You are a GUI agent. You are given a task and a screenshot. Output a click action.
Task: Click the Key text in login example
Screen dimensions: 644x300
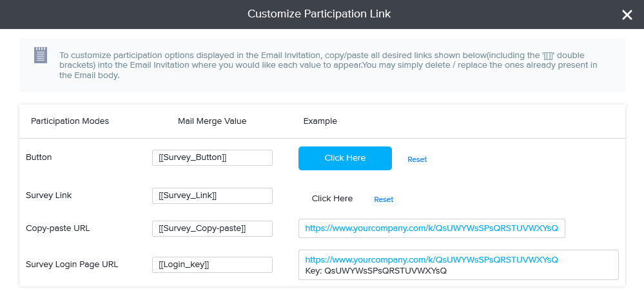pyautogui.click(x=376, y=271)
